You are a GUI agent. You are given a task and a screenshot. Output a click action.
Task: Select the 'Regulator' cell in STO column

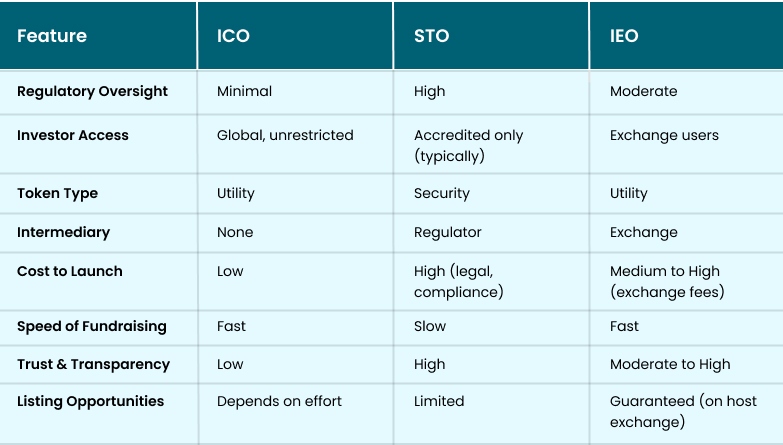click(x=447, y=232)
